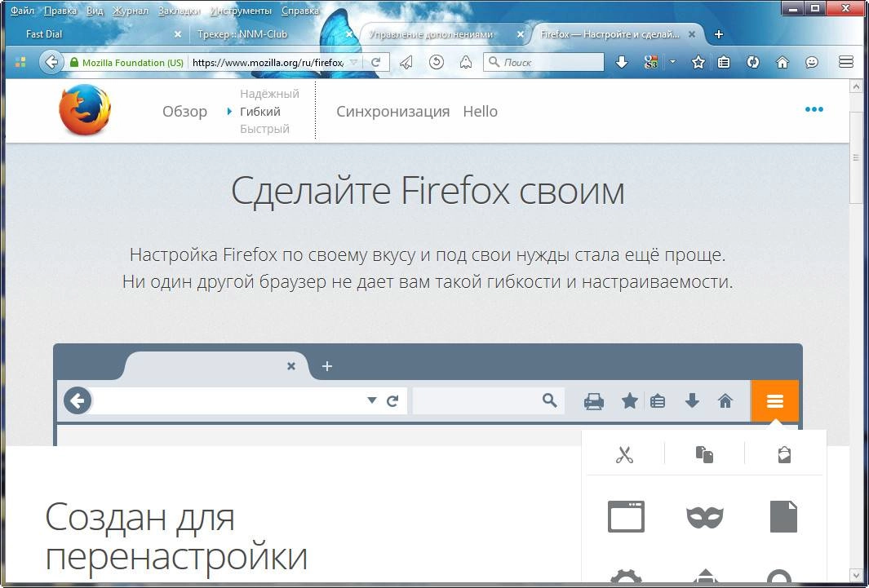
Task: Switch to Управление дополнениями tab
Action: (x=443, y=34)
